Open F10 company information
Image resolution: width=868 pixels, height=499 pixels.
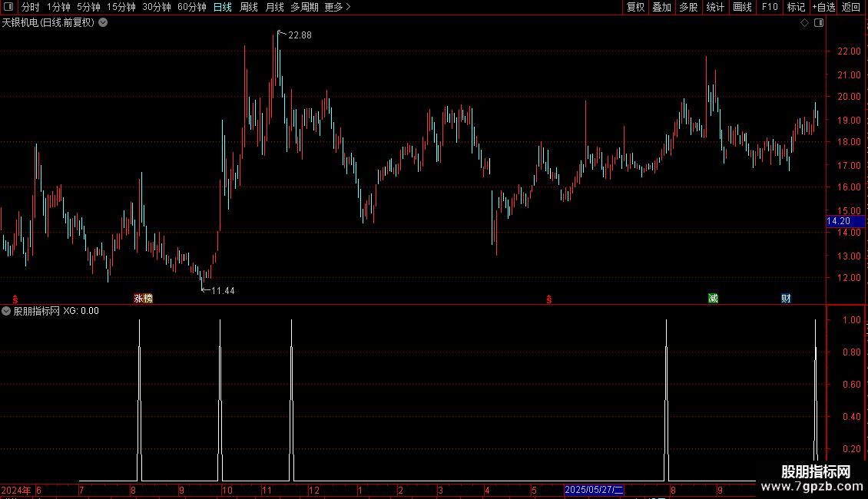[x=770, y=7]
